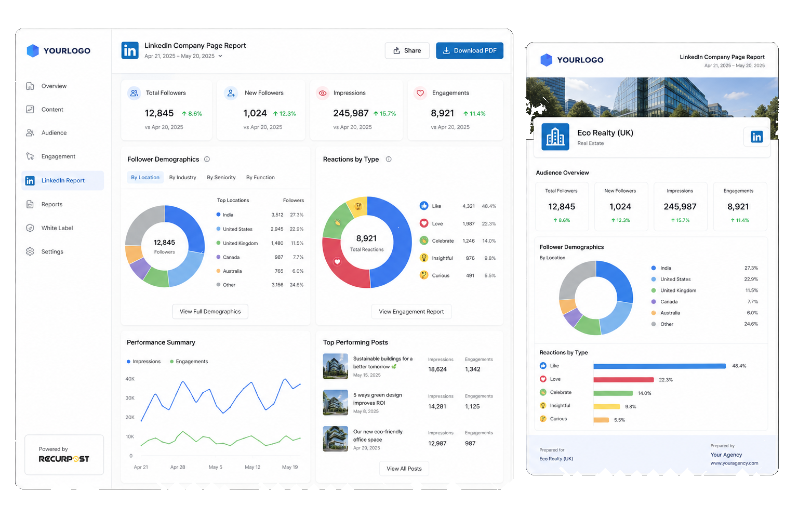Image resolution: width=798 pixels, height=532 pixels.
Task: Click the White Label shield icon
Action: pos(30,228)
